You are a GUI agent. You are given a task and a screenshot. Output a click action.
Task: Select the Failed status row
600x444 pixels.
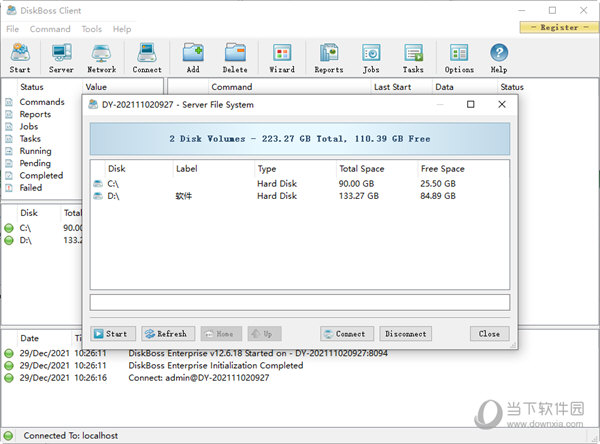(x=31, y=188)
